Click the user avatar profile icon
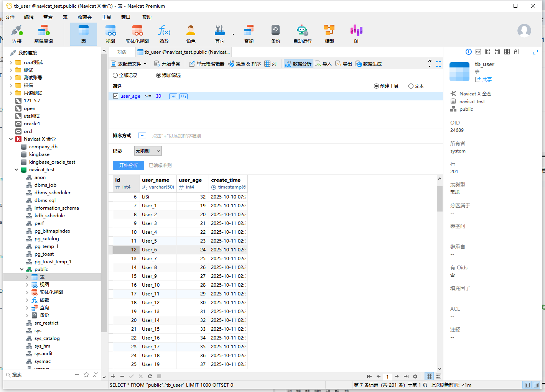Image resolution: width=545 pixels, height=392 pixels. tap(524, 31)
